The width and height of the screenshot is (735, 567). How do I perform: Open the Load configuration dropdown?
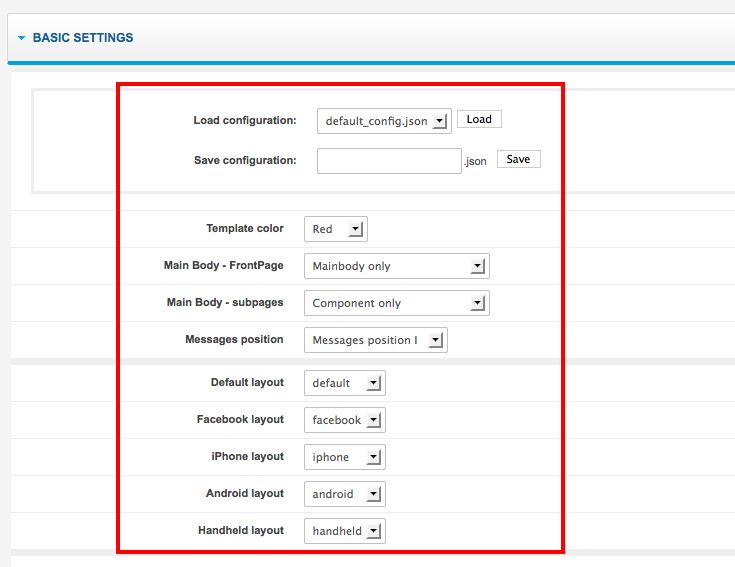coord(384,121)
